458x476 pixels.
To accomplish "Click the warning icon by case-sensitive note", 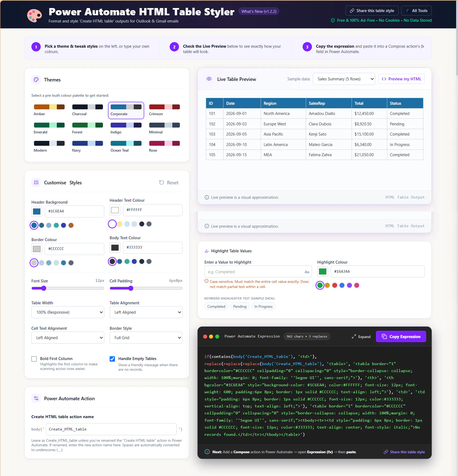I will tap(207, 281).
